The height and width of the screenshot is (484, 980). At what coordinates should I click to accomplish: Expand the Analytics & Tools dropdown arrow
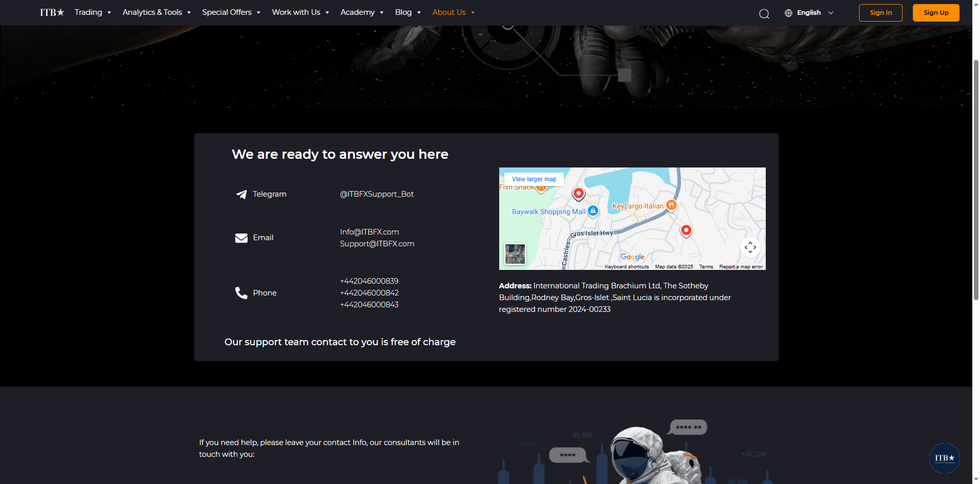(x=189, y=13)
